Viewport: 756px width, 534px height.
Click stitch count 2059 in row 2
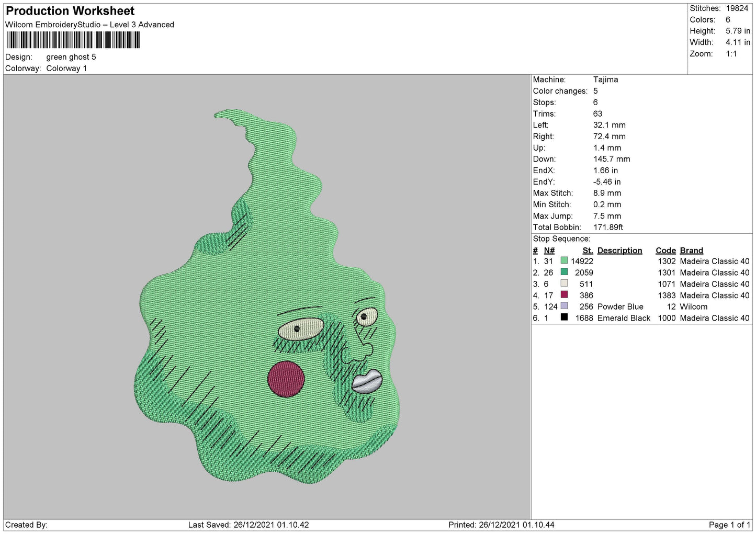coord(584,273)
